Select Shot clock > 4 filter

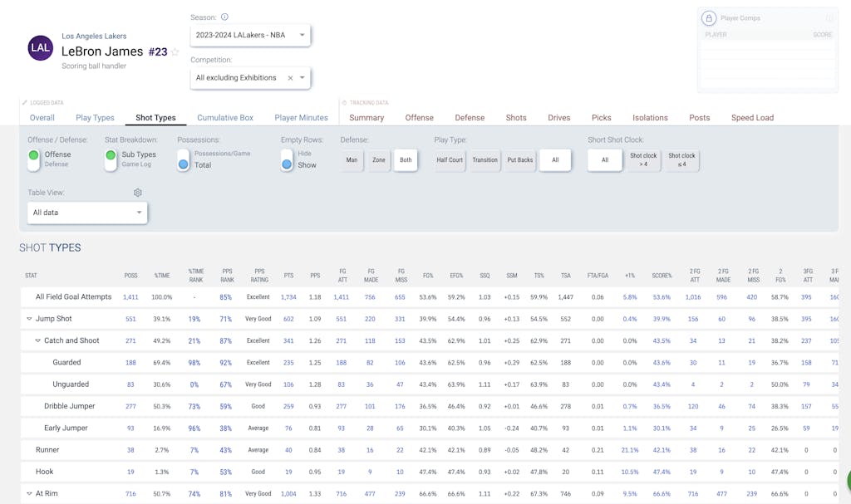point(643,160)
